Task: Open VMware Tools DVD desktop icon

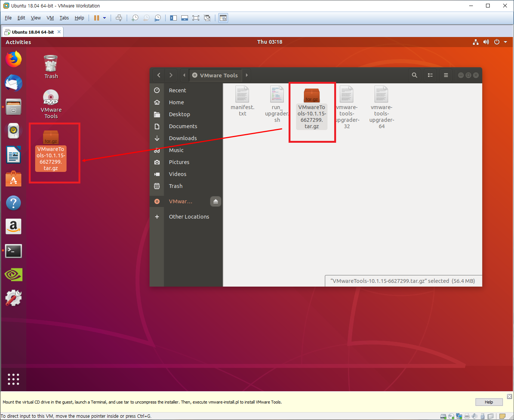Action: click(51, 104)
